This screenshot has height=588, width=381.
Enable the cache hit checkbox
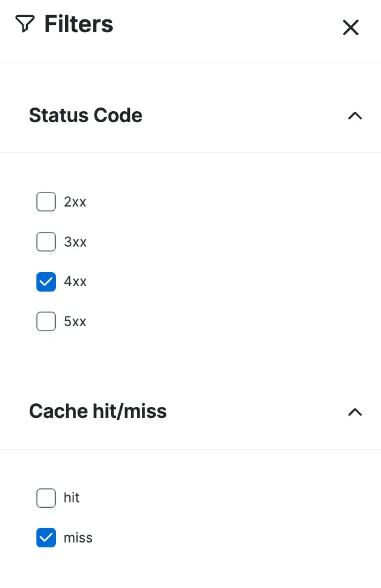point(46,498)
